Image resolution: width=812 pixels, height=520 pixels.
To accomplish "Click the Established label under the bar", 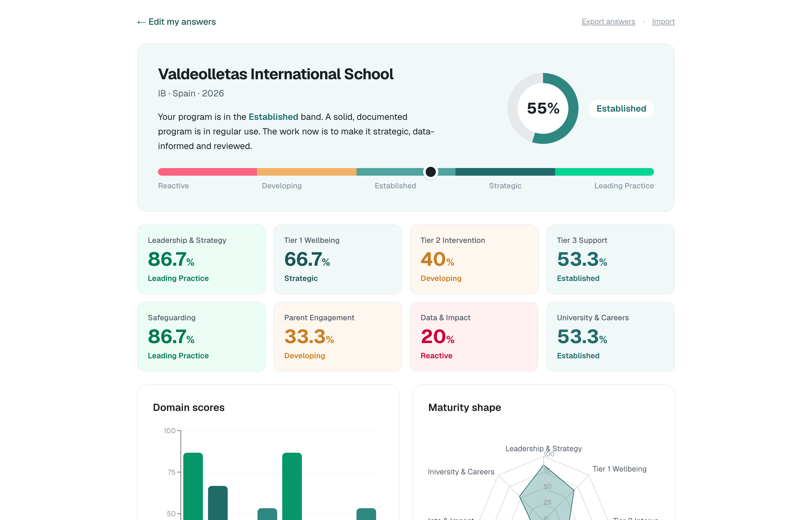I will tap(395, 186).
